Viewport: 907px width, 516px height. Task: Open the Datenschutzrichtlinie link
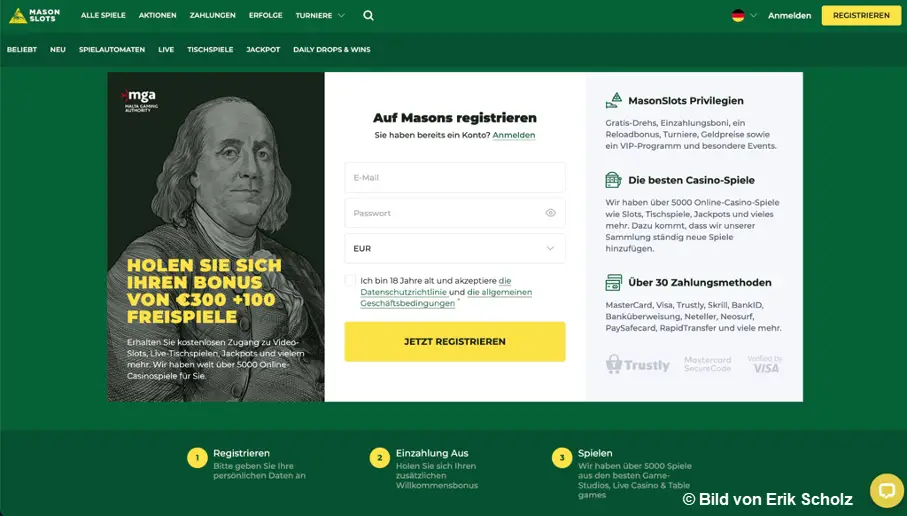pos(403,292)
